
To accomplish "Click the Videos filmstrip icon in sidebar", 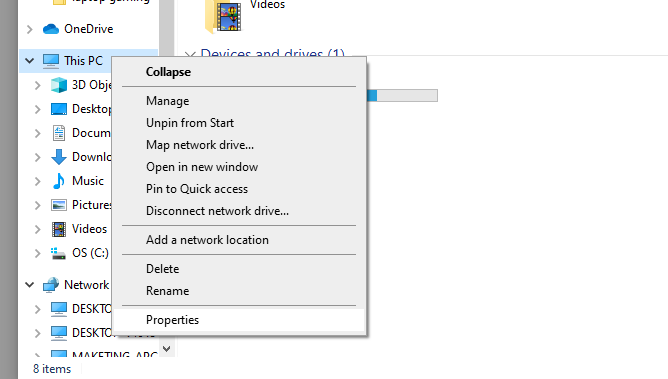I will point(58,229).
